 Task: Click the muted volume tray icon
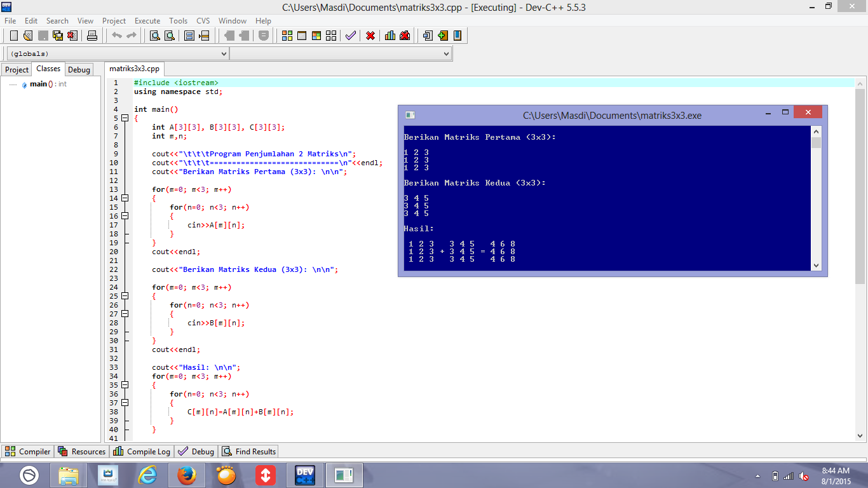tap(804, 476)
